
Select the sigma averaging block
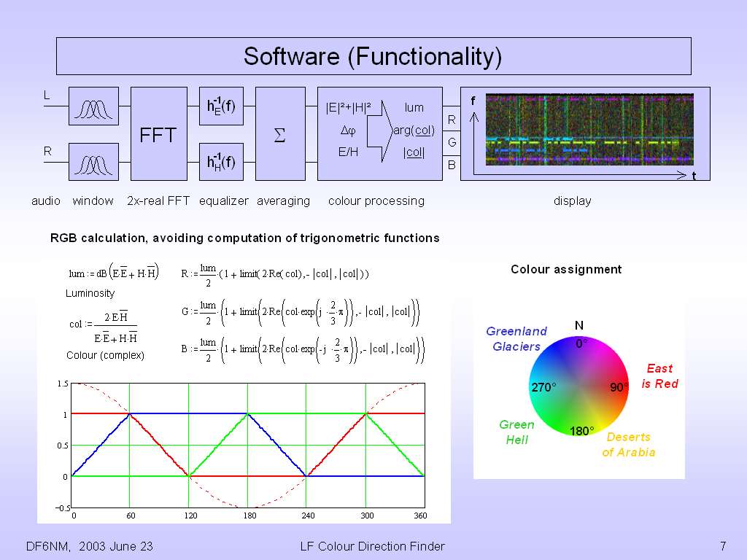click(280, 134)
